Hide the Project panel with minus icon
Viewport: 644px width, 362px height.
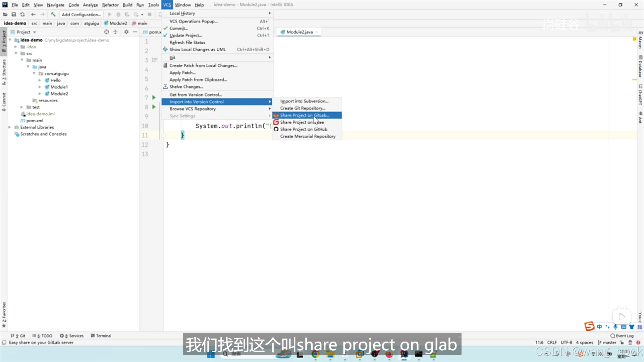tap(135, 32)
